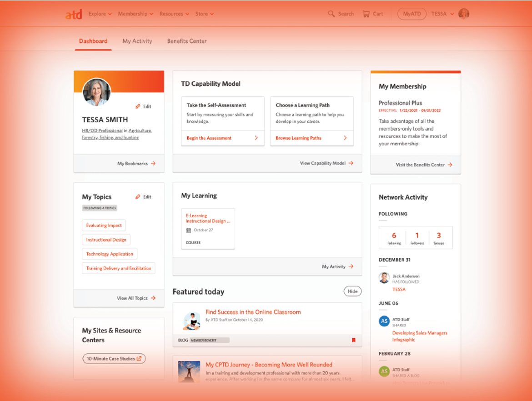Click the pencil Edit icon on profile card

coord(138,106)
